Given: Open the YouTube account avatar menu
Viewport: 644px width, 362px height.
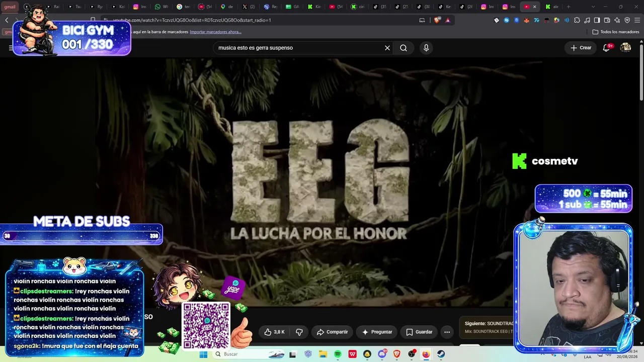Looking at the screenshot, I should pyautogui.click(x=625, y=48).
